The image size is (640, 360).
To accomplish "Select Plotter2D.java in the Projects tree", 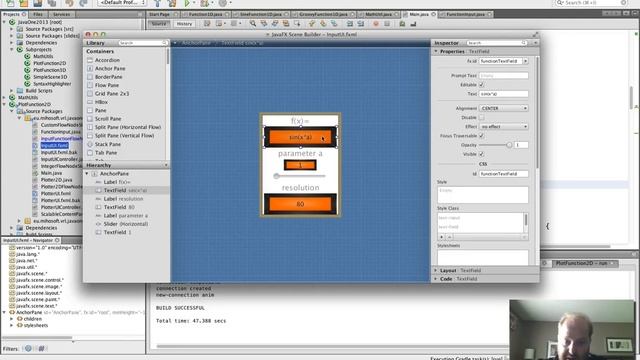I will [x=56, y=180].
